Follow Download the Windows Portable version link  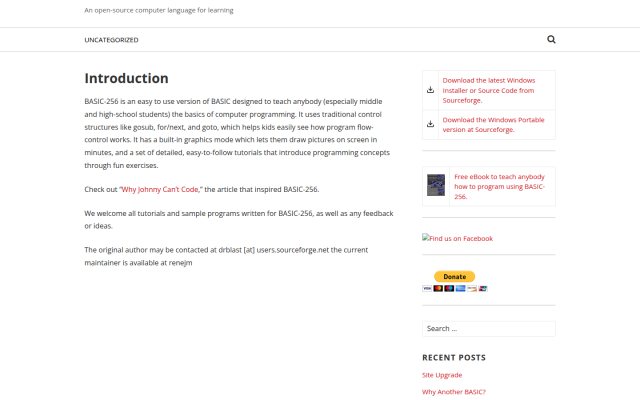coord(493,124)
